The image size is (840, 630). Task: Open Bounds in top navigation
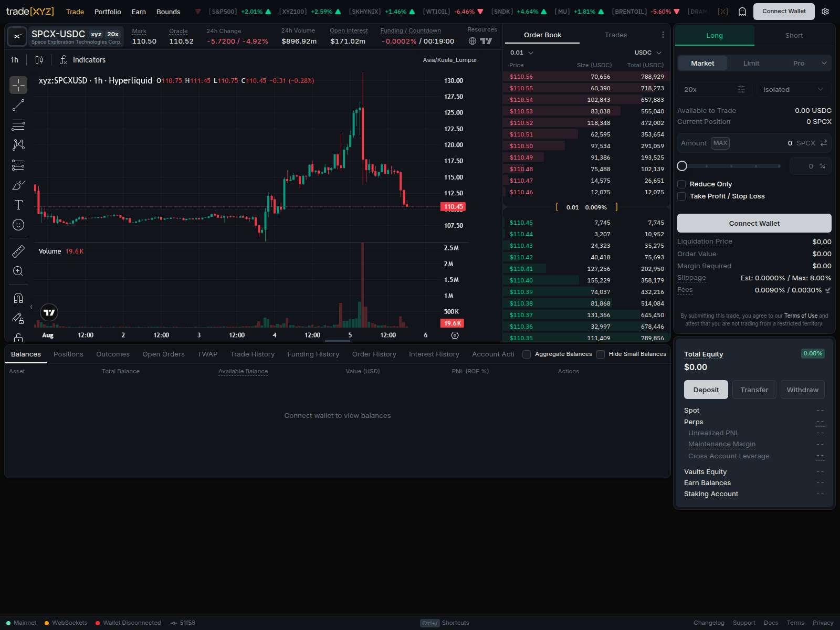coord(168,12)
